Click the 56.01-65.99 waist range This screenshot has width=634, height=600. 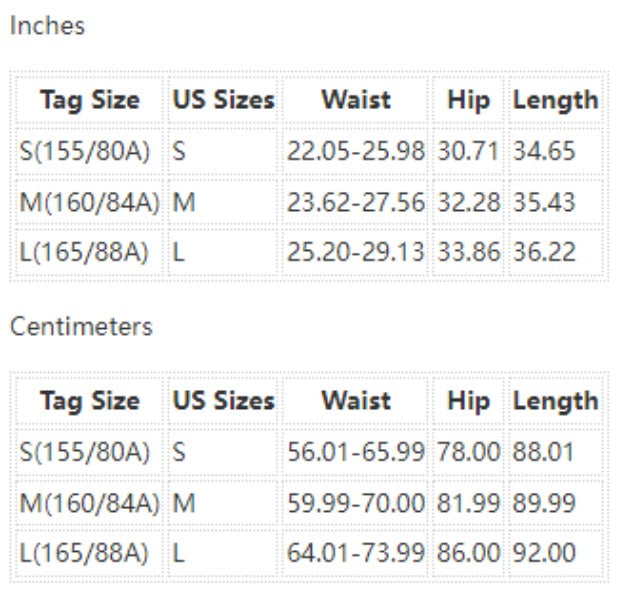tap(355, 452)
